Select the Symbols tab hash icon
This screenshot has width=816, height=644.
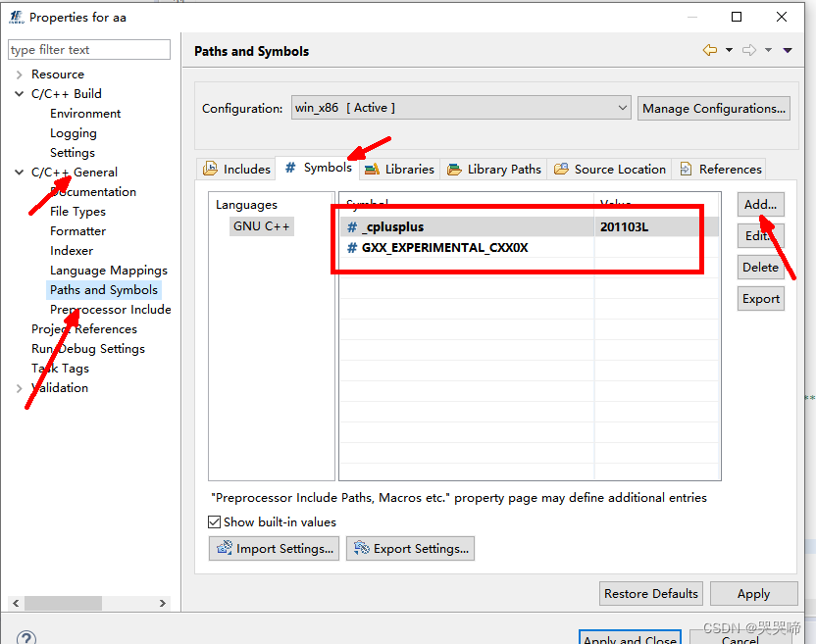pos(290,168)
